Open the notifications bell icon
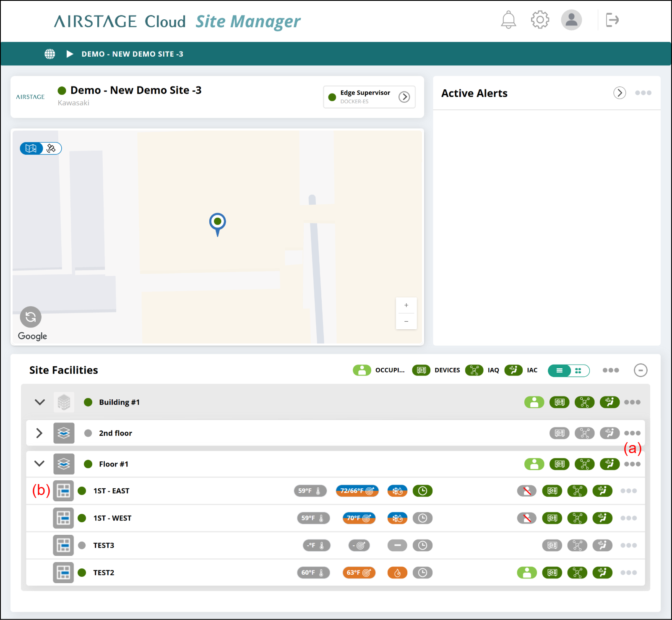Viewport: 672px width, 620px height. coord(508,20)
